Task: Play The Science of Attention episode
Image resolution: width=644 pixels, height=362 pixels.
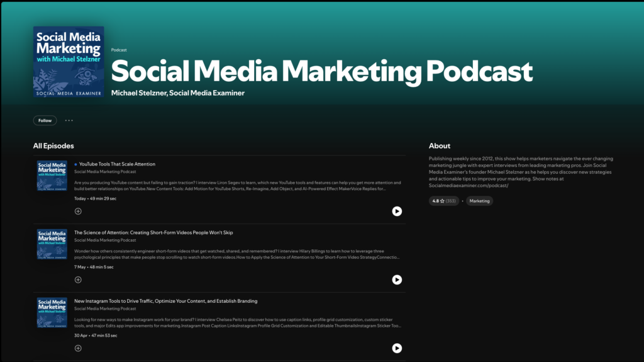Action: (x=397, y=280)
